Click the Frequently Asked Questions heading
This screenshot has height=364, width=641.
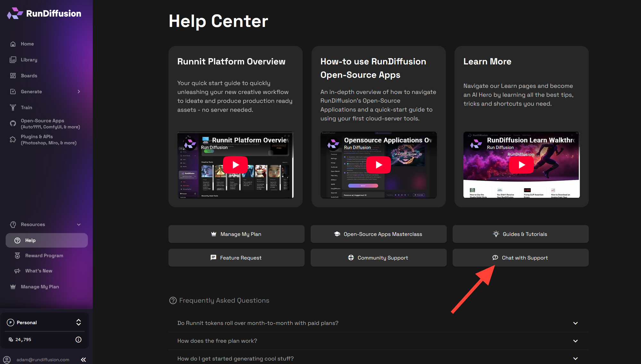point(224,301)
